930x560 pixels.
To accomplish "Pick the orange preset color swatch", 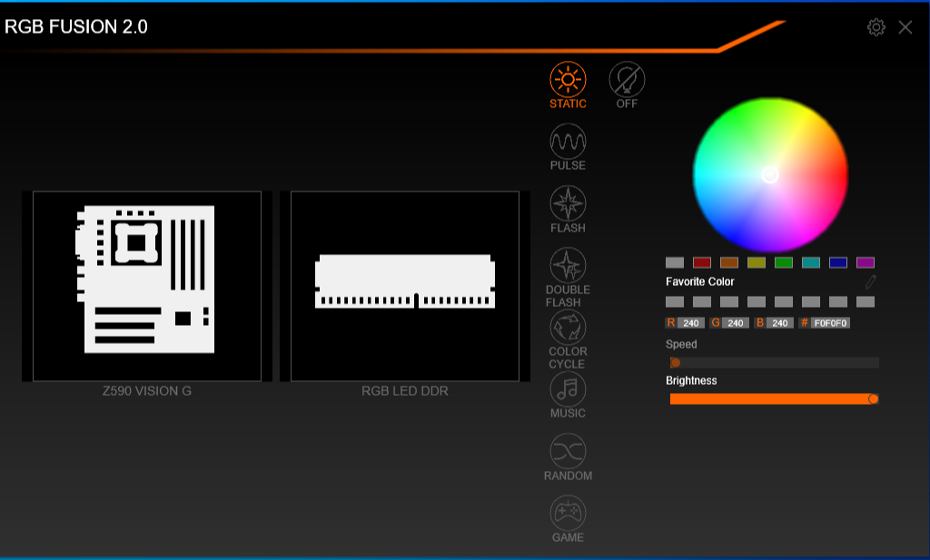I will [729, 262].
